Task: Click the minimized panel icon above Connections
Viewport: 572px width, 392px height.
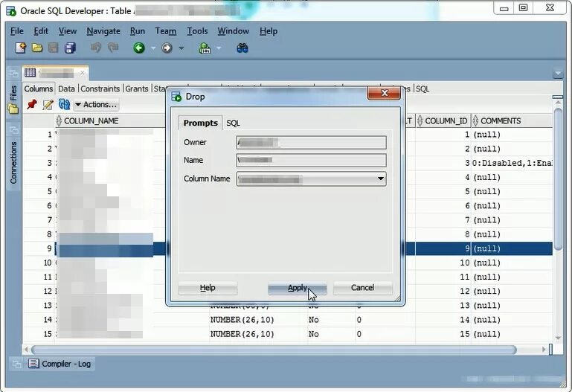Action: pyautogui.click(x=14, y=129)
